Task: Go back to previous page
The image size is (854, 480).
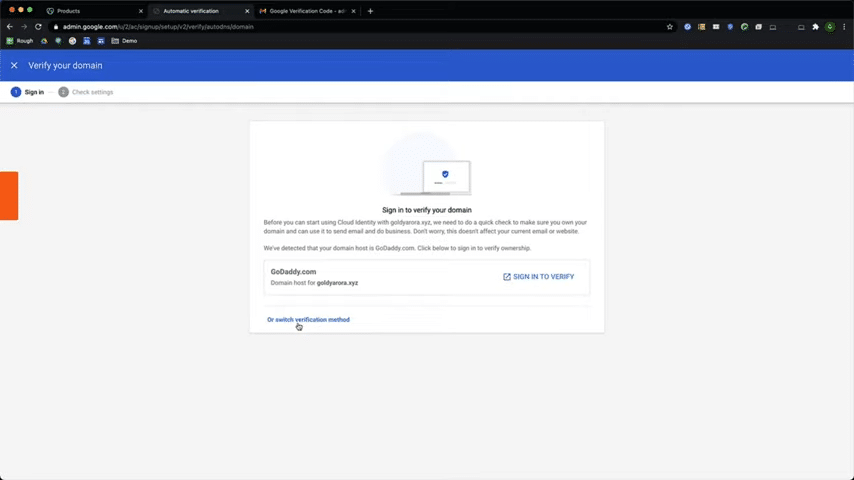Action: (10, 27)
